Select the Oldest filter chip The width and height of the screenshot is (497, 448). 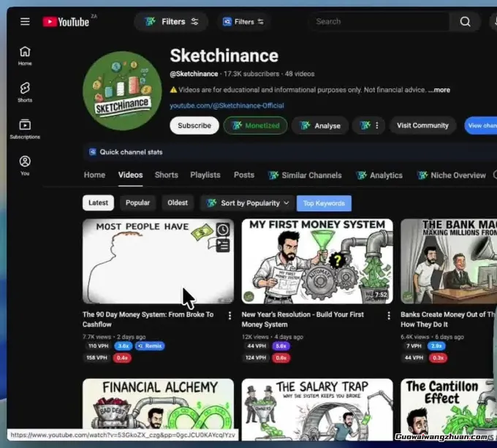178,203
